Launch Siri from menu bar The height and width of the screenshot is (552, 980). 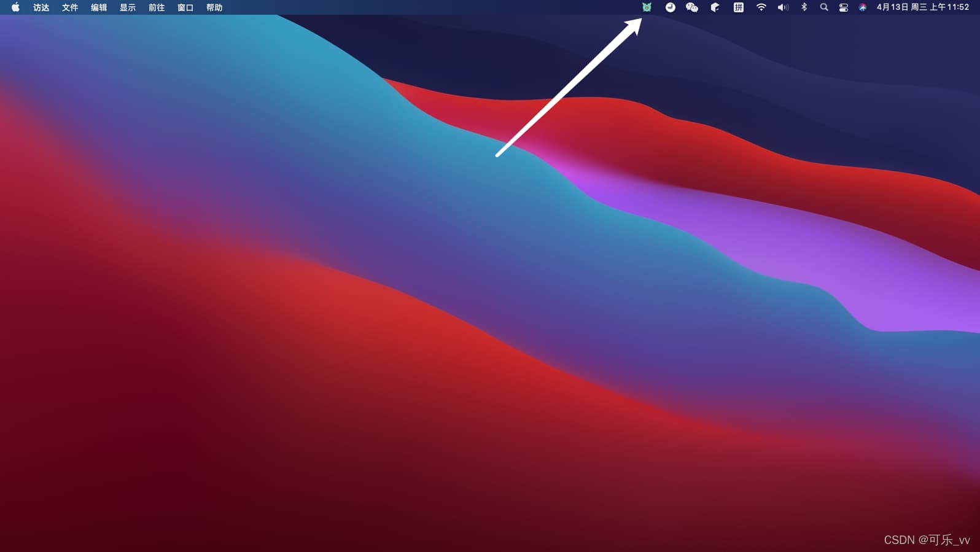(x=863, y=7)
